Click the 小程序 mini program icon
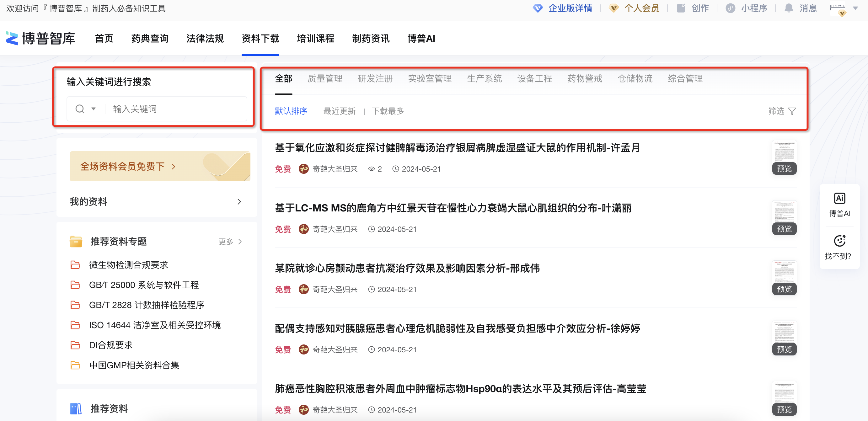 (x=730, y=8)
